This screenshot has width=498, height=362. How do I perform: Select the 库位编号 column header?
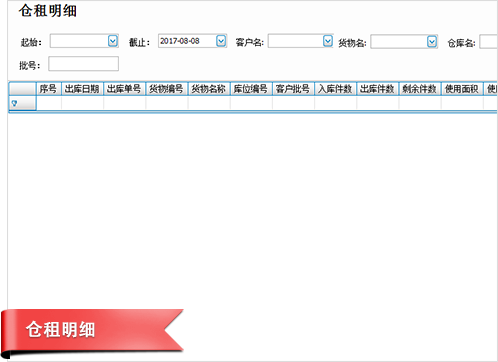pyautogui.click(x=251, y=89)
